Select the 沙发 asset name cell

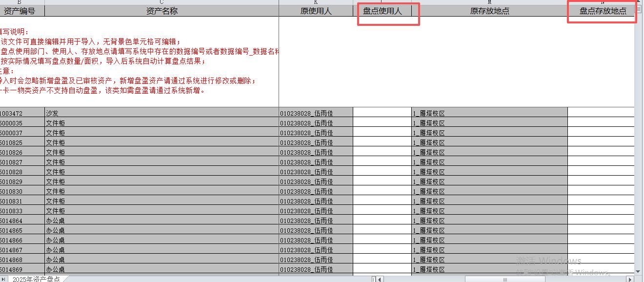click(161, 113)
